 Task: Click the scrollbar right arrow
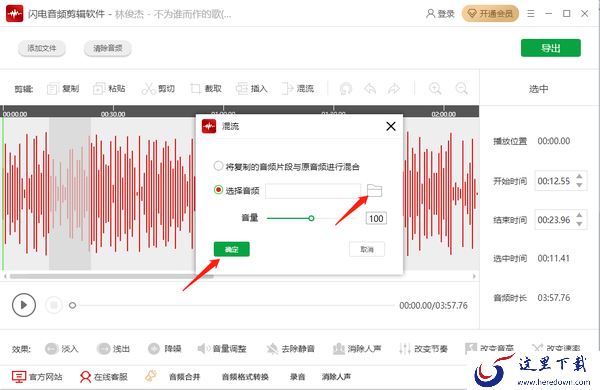(474, 276)
